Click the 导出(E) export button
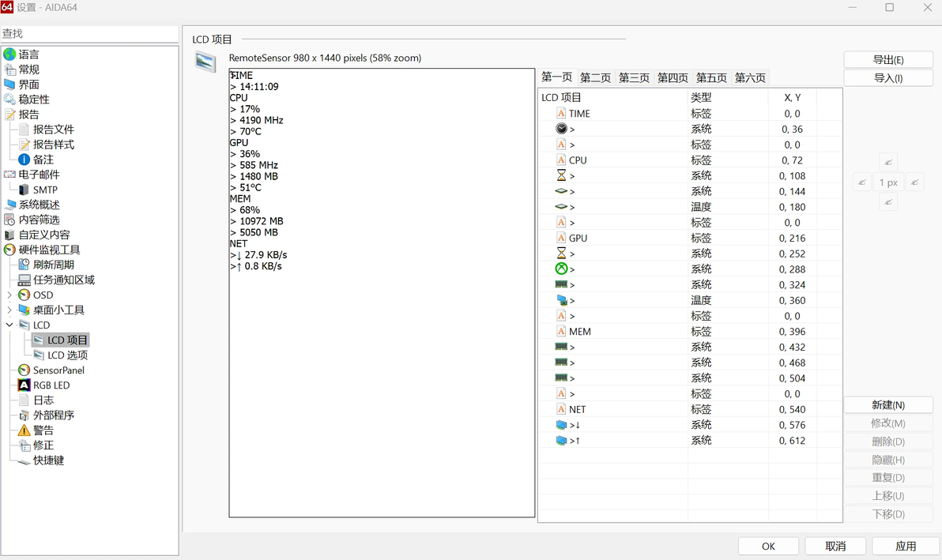 click(888, 59)
